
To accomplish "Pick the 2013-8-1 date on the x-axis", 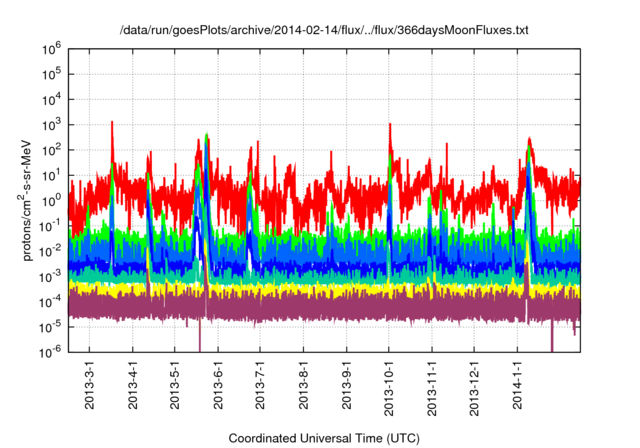I will click(303, 389).
